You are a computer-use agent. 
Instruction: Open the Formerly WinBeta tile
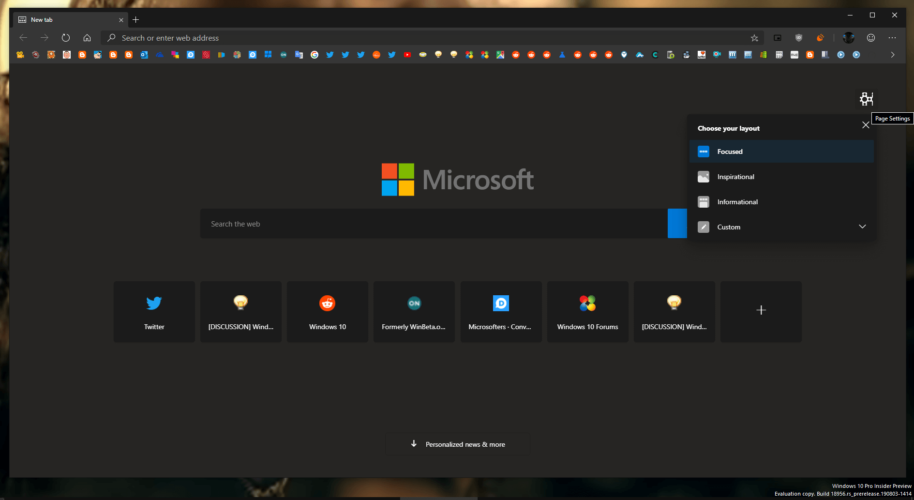tap(414, 311)
